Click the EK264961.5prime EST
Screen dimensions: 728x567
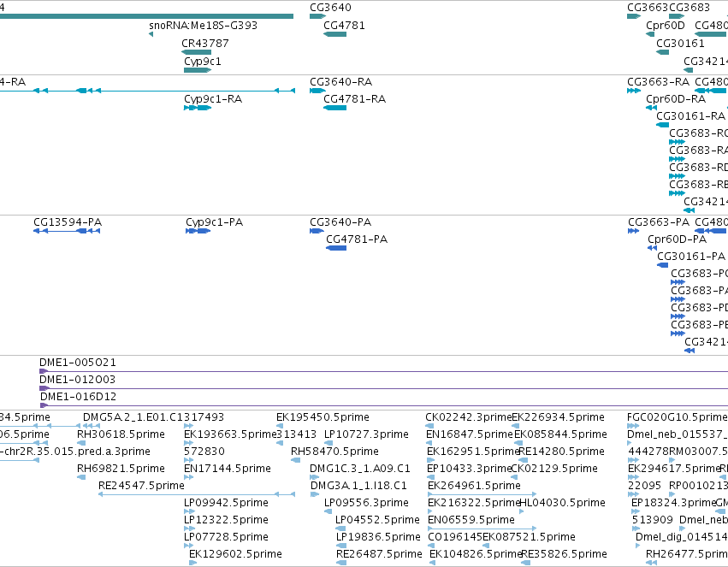482,494
